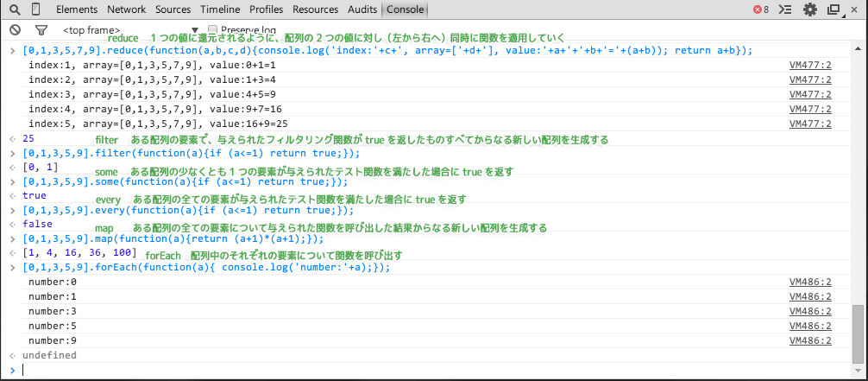This screenshot has height=381, width=868.
Task: Click the reduce command line
Action: click(387, 50)
